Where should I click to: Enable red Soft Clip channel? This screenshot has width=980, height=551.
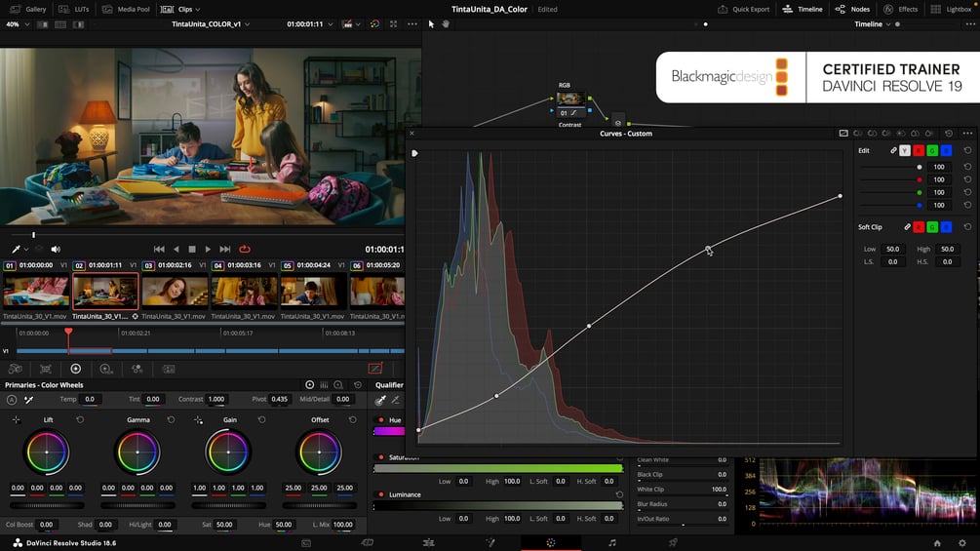pos(919,227)
